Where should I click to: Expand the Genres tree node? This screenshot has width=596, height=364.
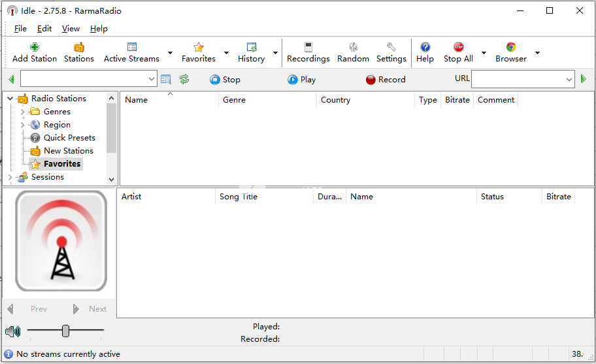coord(22,112)
